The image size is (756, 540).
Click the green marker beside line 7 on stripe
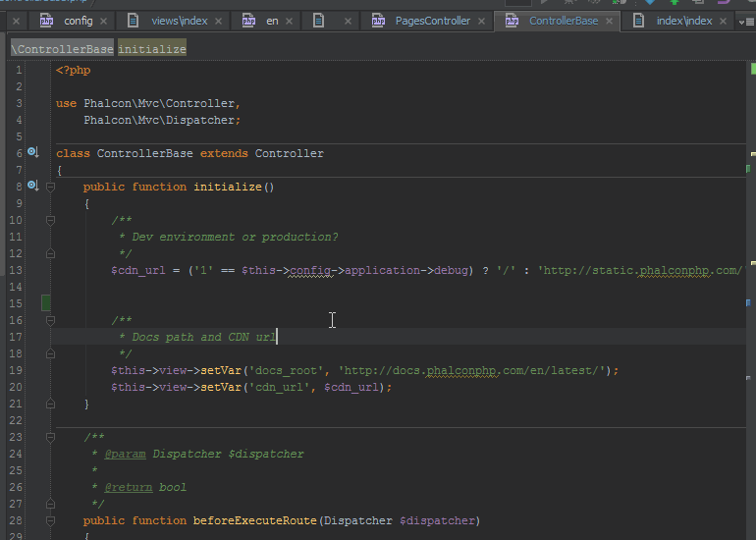[748, 169]
